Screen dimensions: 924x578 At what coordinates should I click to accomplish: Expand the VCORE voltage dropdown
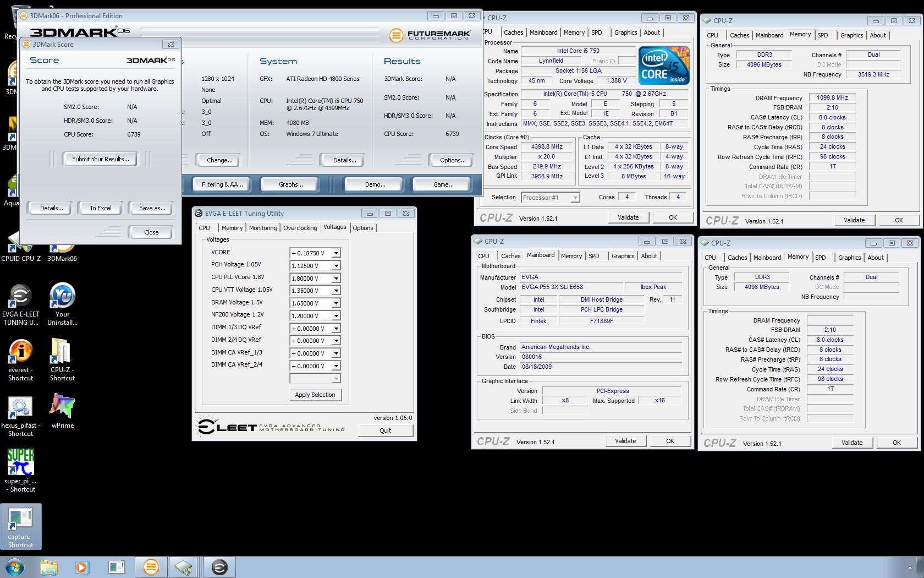pyautogui.click(x=336, y=253)
